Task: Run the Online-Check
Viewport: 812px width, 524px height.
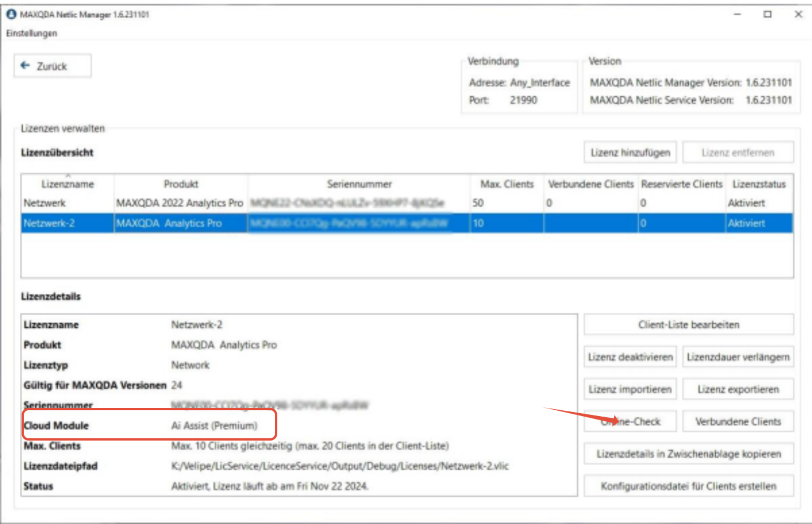Action: [630, 421]
